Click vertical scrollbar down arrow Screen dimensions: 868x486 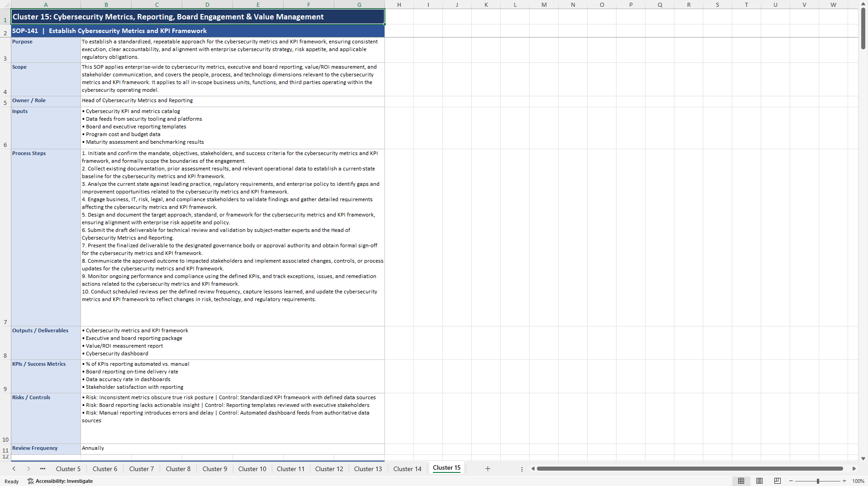point(863,458)
